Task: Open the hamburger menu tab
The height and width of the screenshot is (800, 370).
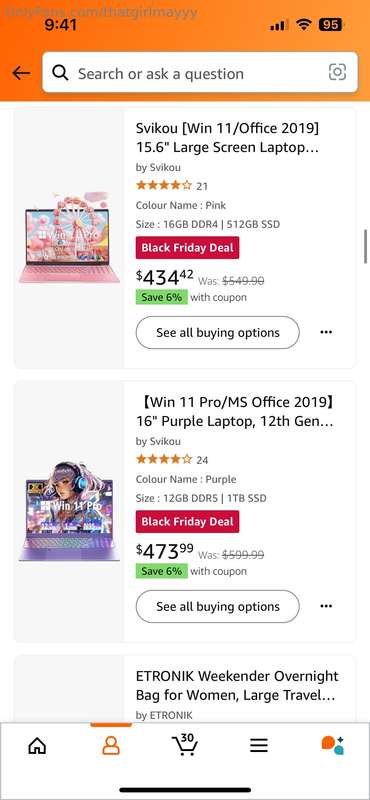Action: click(259, 746)
